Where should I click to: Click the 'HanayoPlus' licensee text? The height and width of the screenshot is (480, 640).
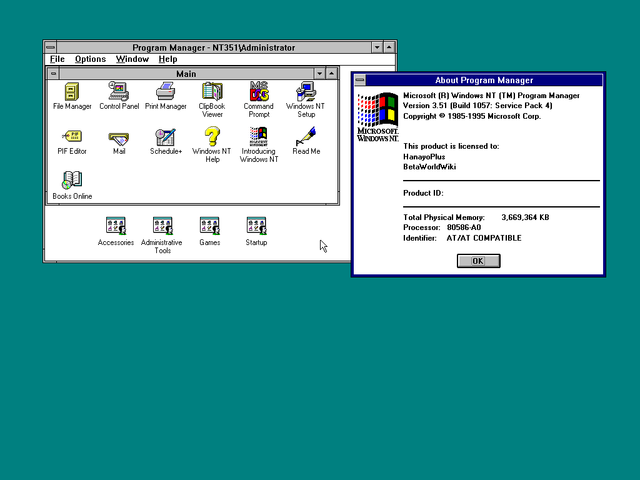click(x=424, y=157)
